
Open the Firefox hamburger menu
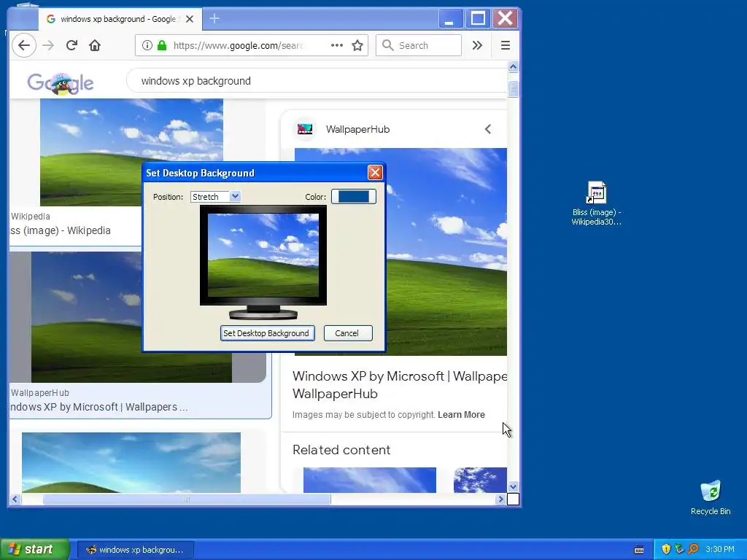[x=506, y=45]
